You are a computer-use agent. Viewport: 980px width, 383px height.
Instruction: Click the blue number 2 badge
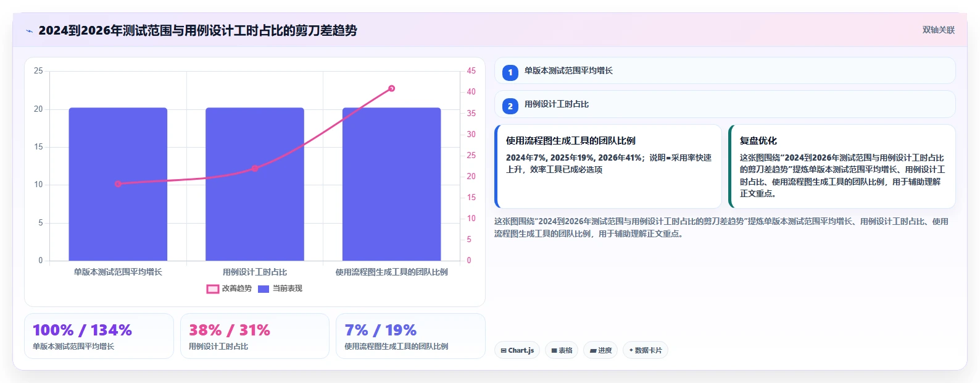510,106
